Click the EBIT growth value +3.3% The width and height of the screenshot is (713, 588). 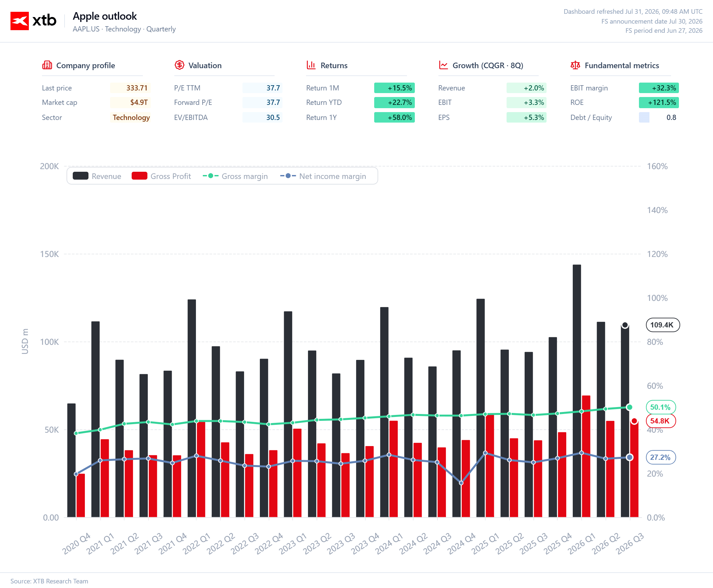[527, 102]
